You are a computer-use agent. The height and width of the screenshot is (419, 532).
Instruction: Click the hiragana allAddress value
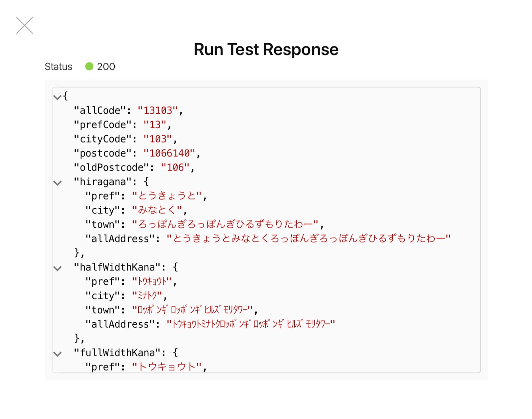point(309,238)
